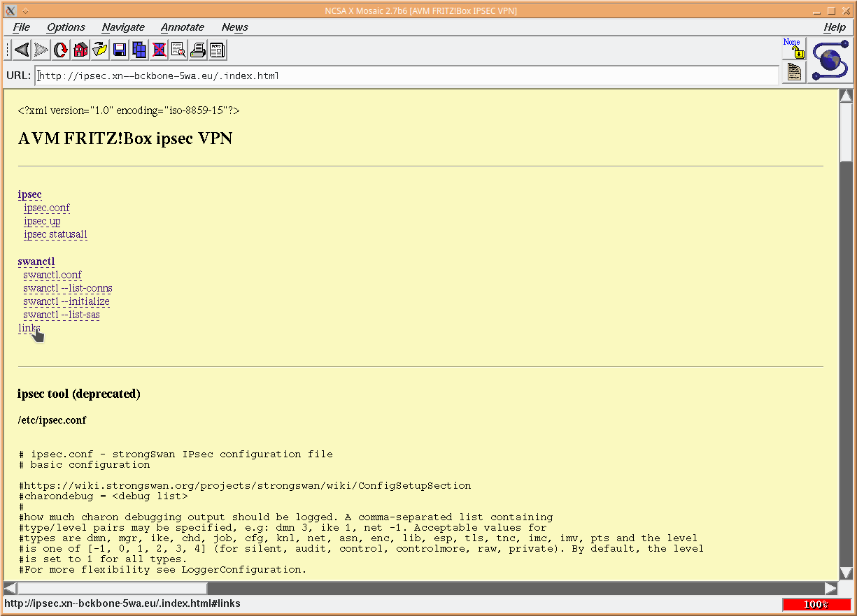Click the '#charondebug = <debug list>' line
Screen dimensions: 857x616
(x=104, y=496)
